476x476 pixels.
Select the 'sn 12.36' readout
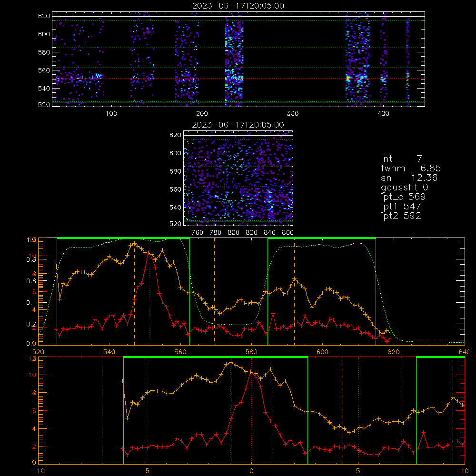click(409, 178)
